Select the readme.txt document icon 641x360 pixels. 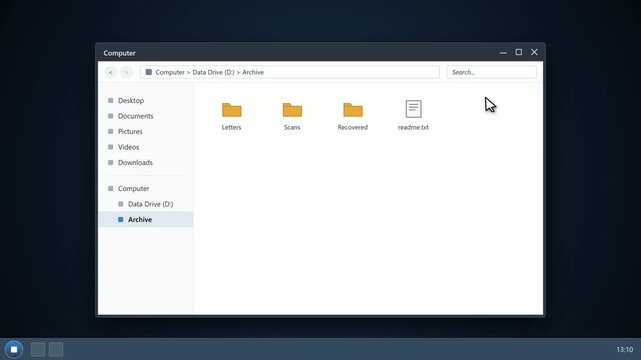coord(413,109)
